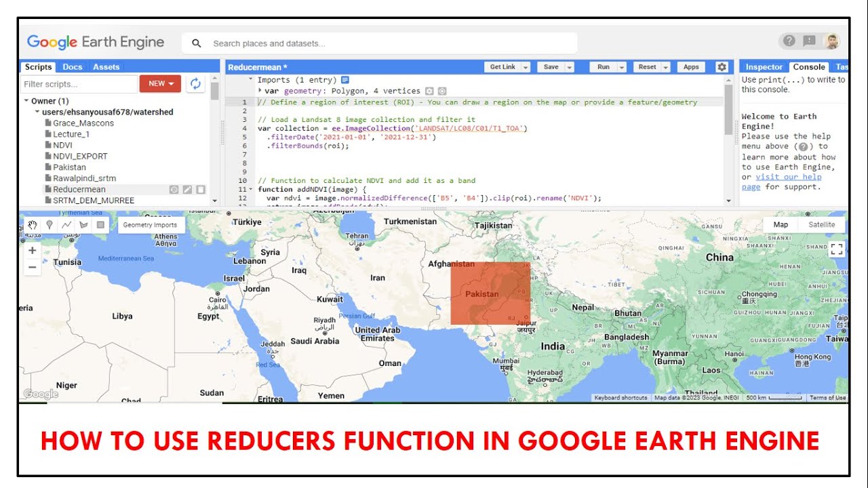This screenshot has width=868, height=488.
Task: Run the script with Run button
Action: click(x=604, y=67)
